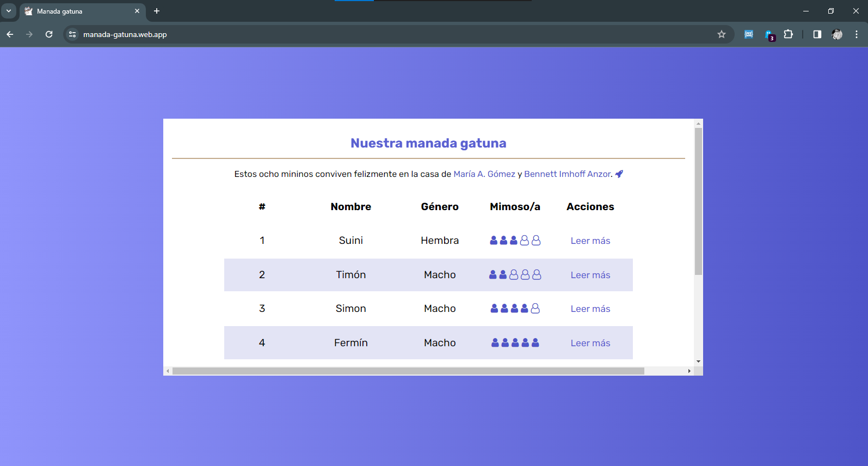
Task: Open the Chrome three-dot menu
Action: tap(857, 34)
